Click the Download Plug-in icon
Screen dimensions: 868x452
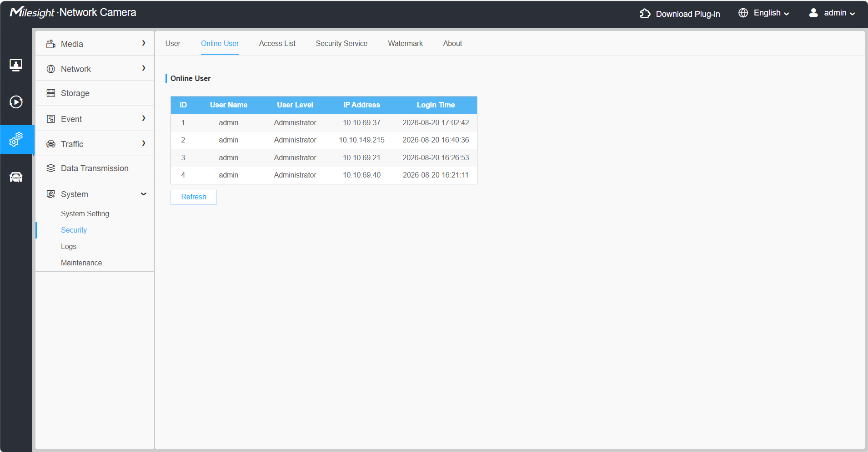645,13
